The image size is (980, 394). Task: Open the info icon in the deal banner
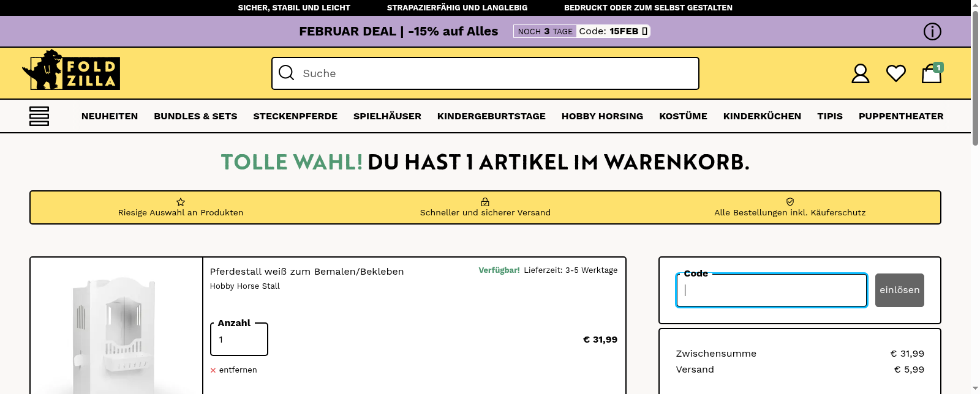(x=932, y=31)
